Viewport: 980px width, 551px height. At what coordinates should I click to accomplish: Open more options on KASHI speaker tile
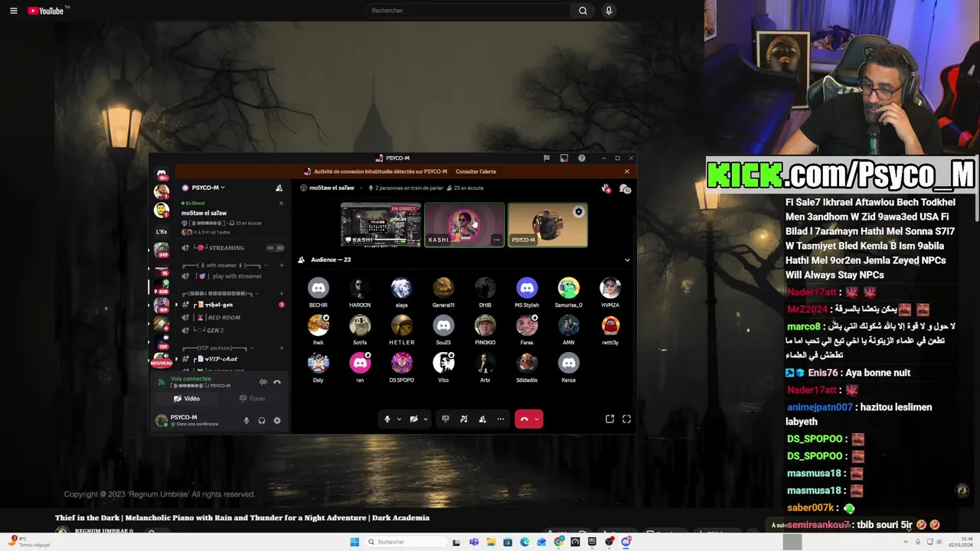point(496,240)
